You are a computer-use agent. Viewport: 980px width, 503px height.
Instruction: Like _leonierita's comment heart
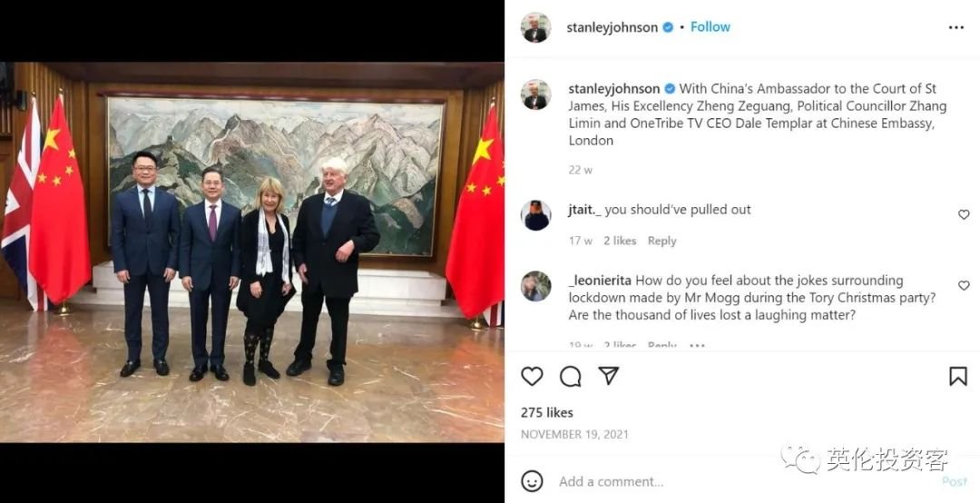coord(963,285)
